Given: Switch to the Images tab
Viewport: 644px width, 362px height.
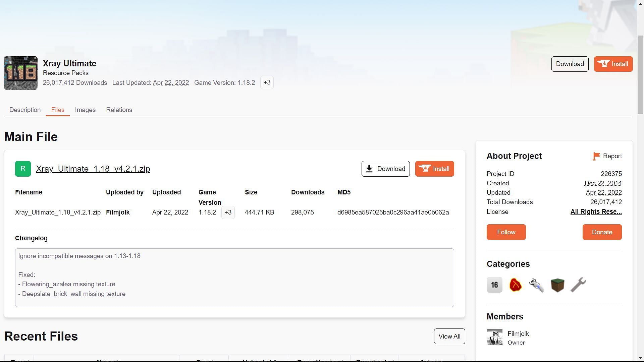Looking at the screenshot, I should tap(85, 110).
